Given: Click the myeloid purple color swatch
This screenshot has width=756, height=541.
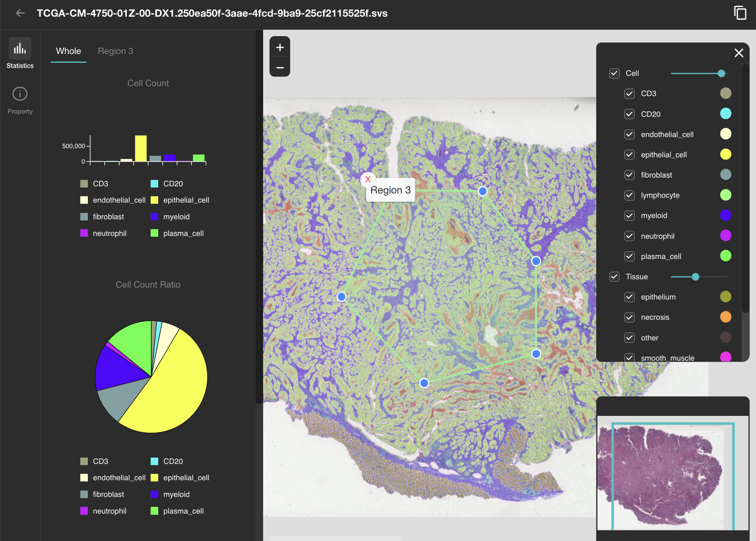Looking at the screenshot, I should 725,215.
